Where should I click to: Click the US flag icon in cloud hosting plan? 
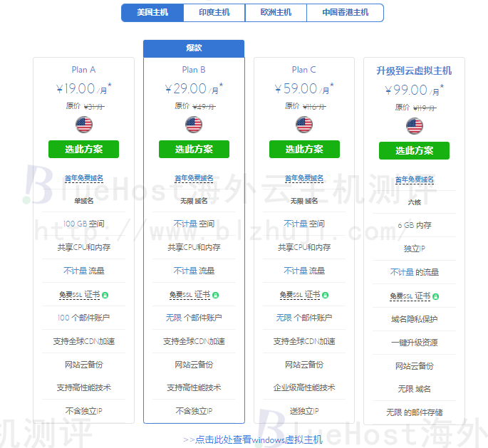point(414,126)
